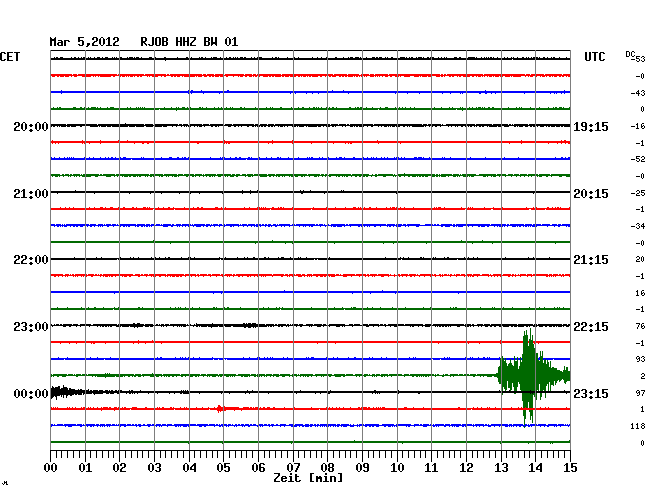Screen dimensions: 650x494
Task: Click the large green earthquake waveform burst
Action: (x=534, y=376)
